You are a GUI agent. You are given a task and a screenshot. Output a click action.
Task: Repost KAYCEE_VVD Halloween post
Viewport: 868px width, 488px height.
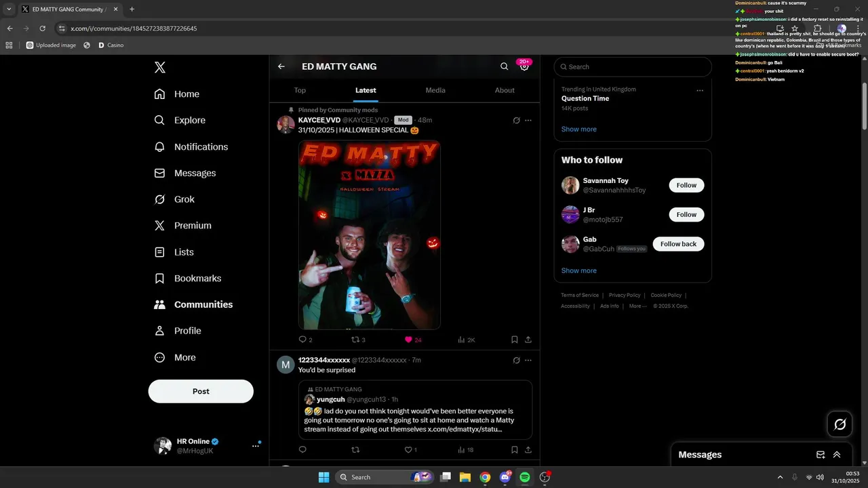point(358,340)
